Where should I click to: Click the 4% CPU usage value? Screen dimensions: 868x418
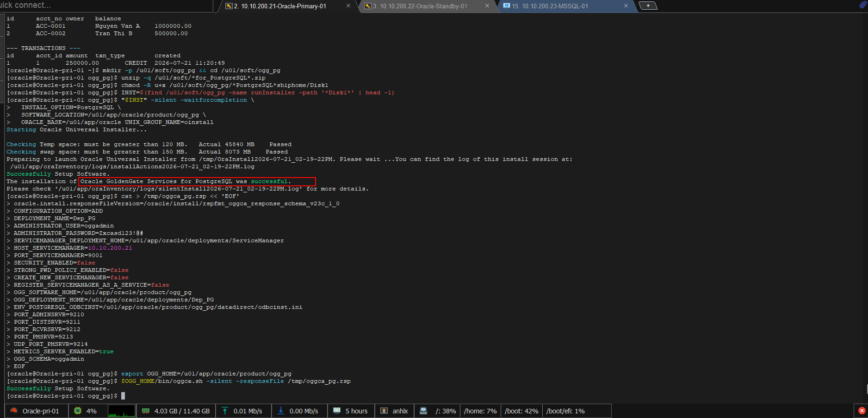[x=92, y=411]
